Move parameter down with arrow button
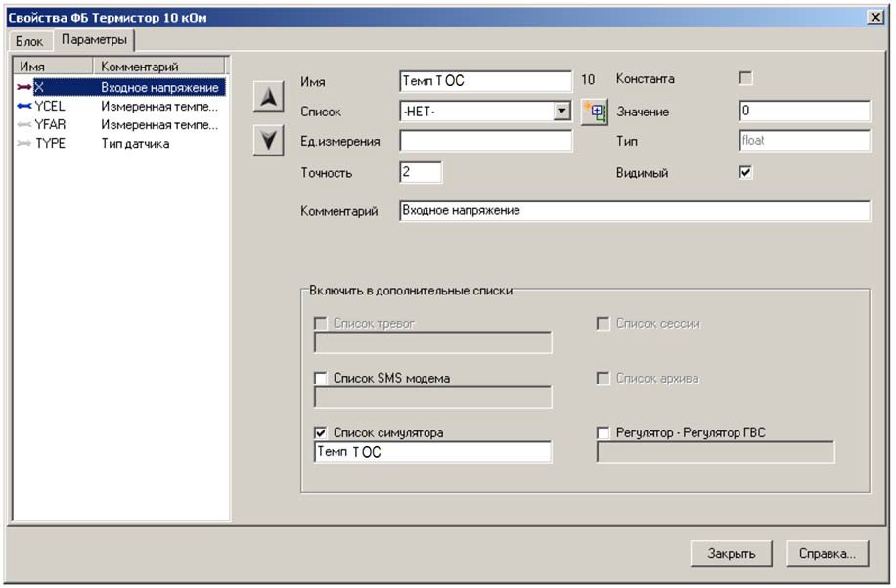 click(268, 140)
